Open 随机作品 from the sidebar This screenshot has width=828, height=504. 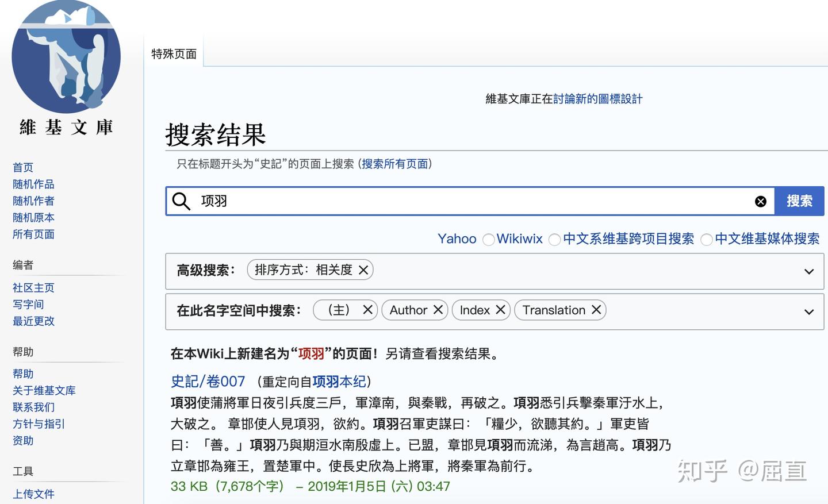(x=33, y=184)
